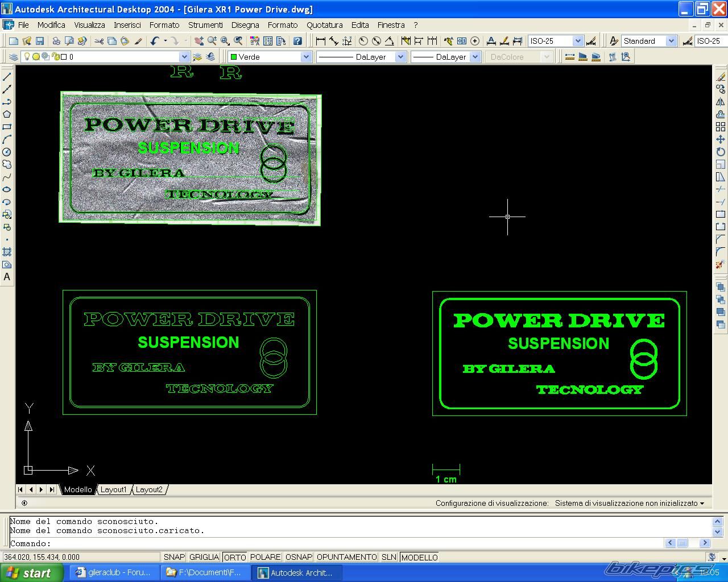Click the Match Properties brush icon

138,41
